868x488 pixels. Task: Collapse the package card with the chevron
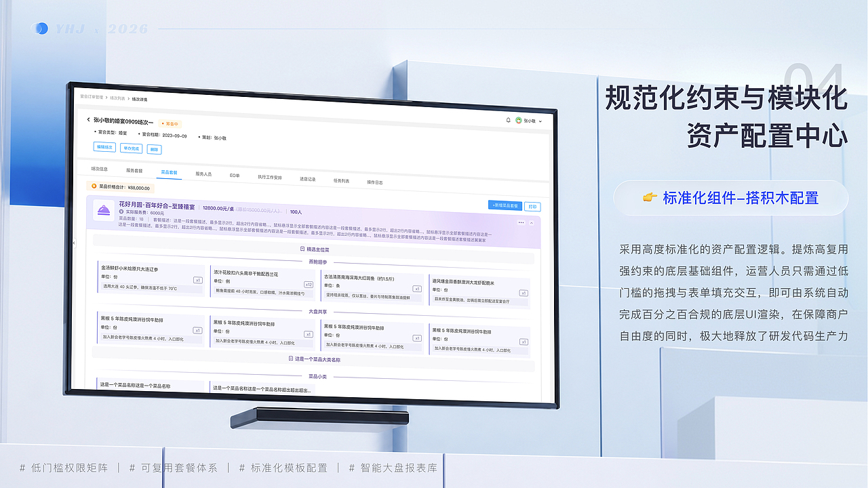point(531,222)
